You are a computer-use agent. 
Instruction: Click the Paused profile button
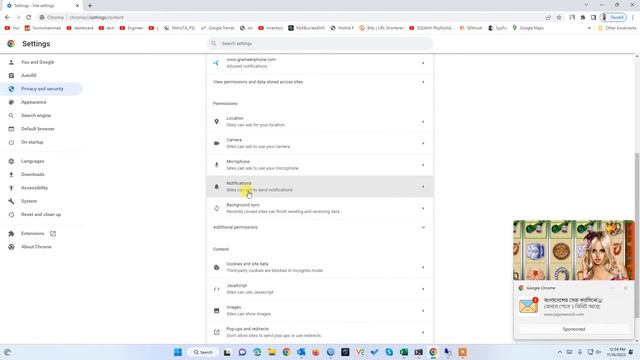613,17
